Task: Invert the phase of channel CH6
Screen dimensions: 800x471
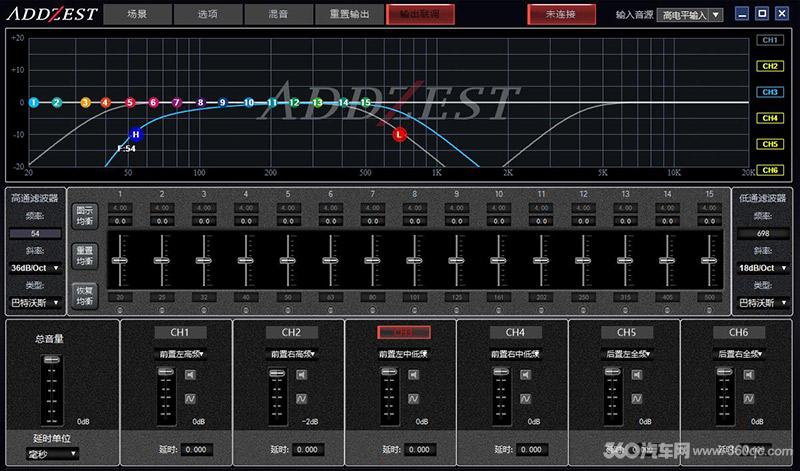Action: pos(748,399)
